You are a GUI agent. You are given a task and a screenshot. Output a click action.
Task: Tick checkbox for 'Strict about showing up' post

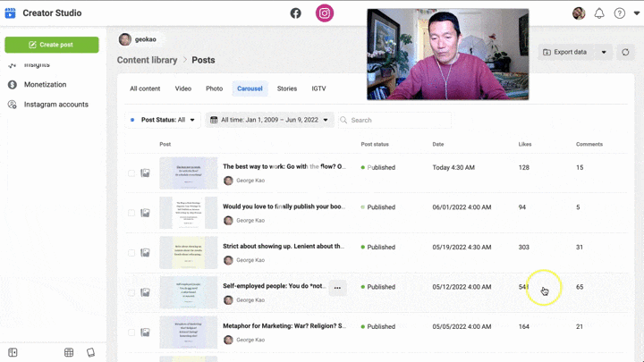click(131, 253)
